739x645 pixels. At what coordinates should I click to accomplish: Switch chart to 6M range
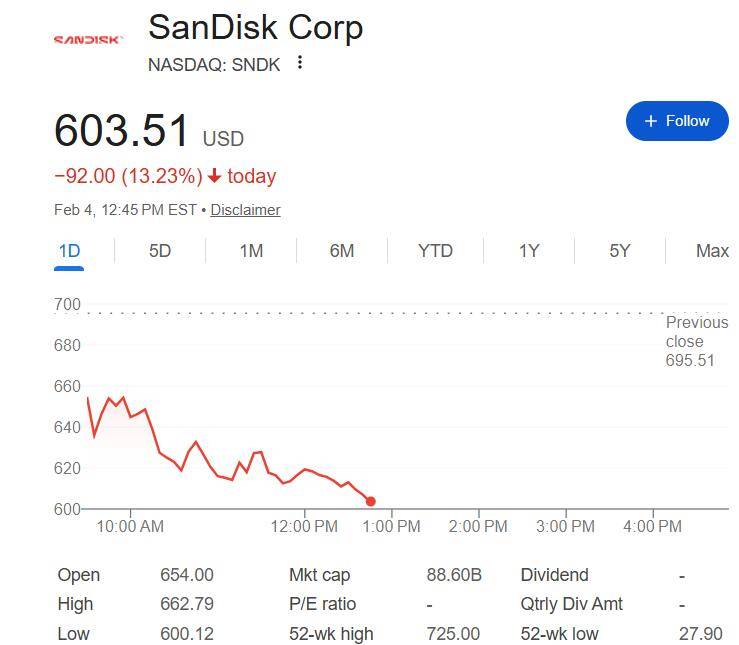pos(342,251)
